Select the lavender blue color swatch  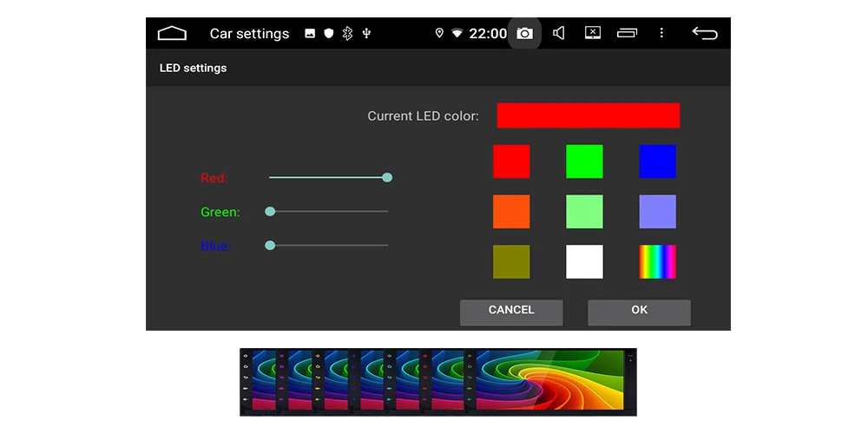click(658, 212)
